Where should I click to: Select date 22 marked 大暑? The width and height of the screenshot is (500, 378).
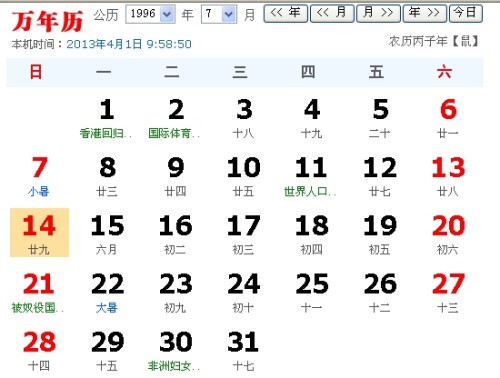click(107, 293)
